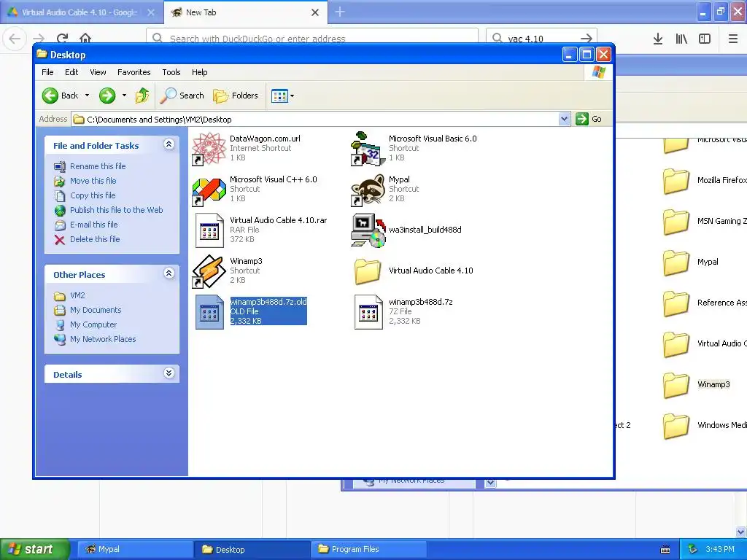Viewport: 747px width, 560px height.
Task: Expand the Address bar dropdown
Action: click(564, 119)
